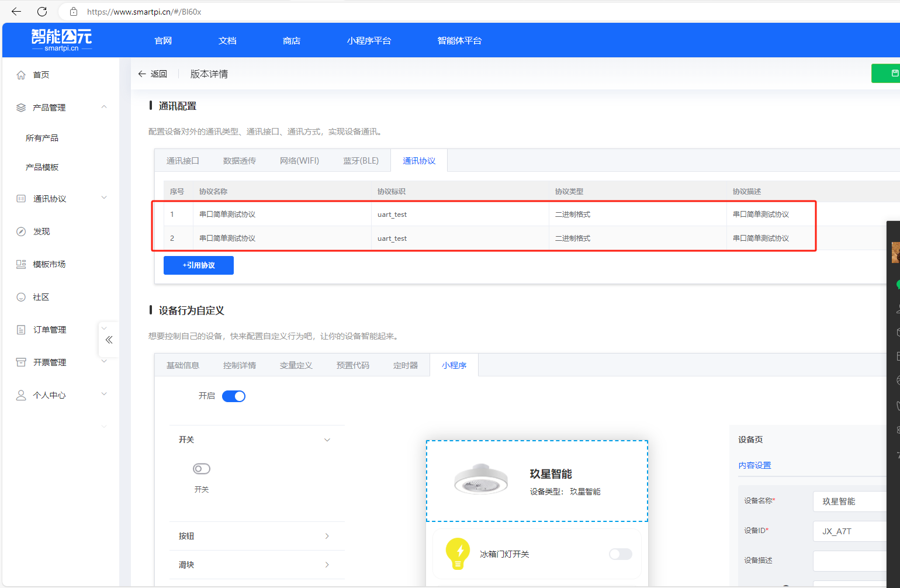Screen dimensions: 900x588
Task: Open 文档 in the top navigation
Action: point(227,40)
